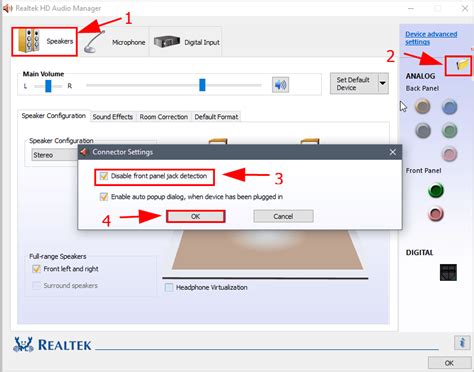Open connector settings folder icon
The width and height of the screenshot is (474, 372).
click(x=461, y=65)
